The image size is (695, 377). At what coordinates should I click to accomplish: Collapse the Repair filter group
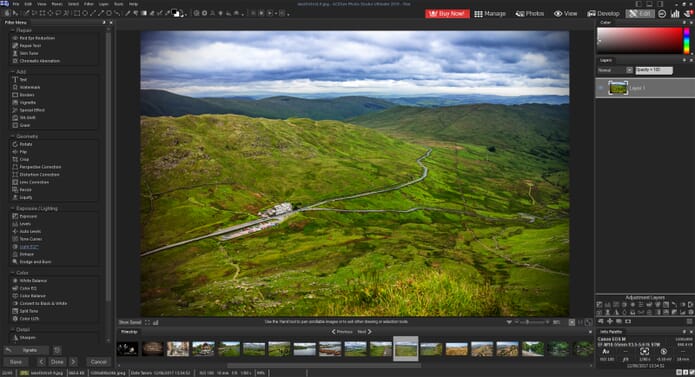pos(12,31)
